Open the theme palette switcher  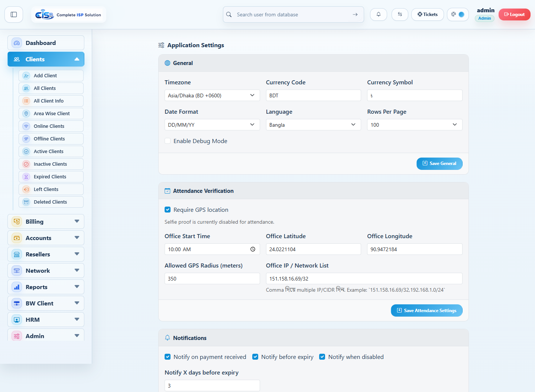click(x=458, y=14)
